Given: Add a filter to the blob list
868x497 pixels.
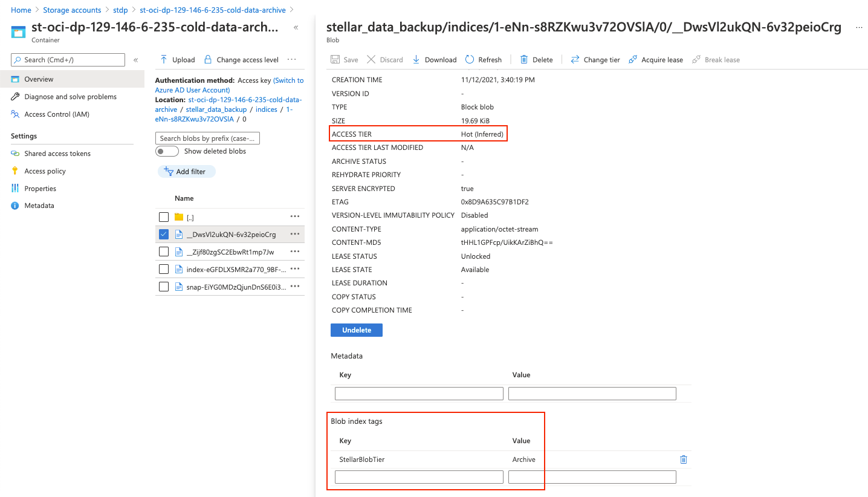Looking at the screenshot, I should point(186,172).
